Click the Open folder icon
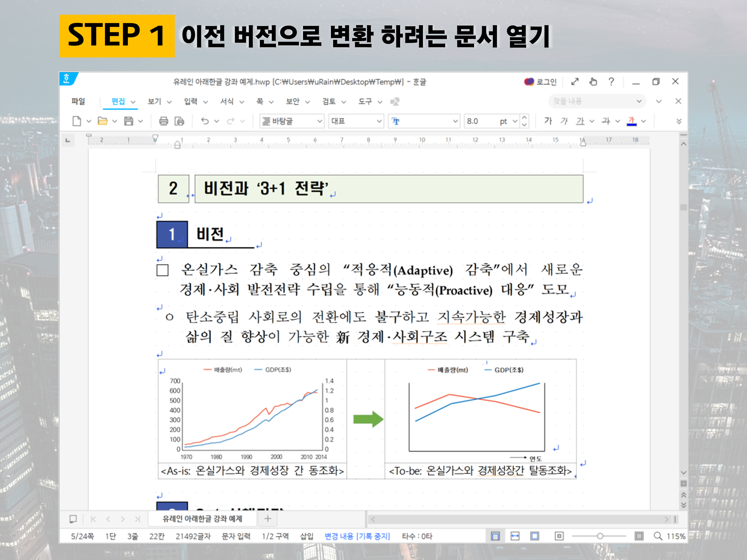747x560 pixels. (102, 121)
